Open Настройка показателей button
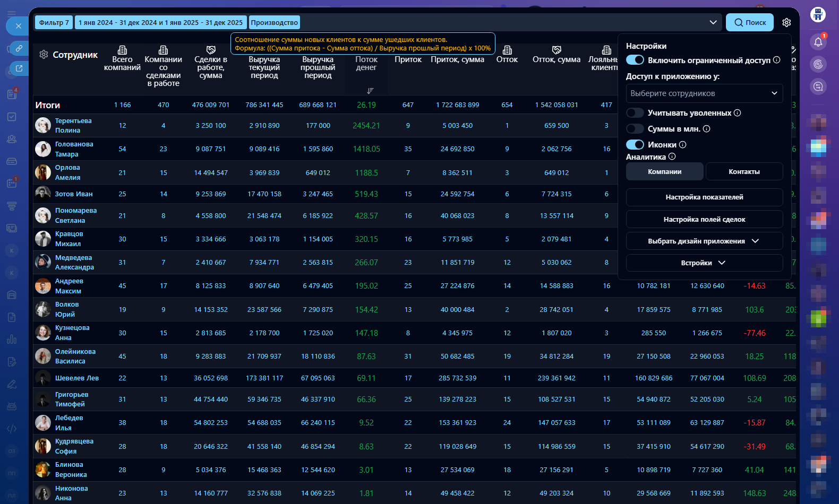The width and height of the screenshot is (839, 504). (704, 197)
